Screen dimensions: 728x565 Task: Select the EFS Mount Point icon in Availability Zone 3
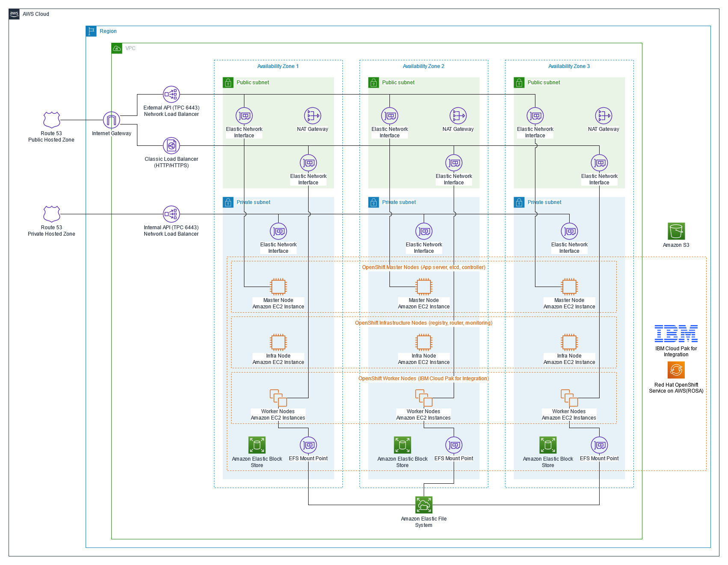tap(599, 445)
